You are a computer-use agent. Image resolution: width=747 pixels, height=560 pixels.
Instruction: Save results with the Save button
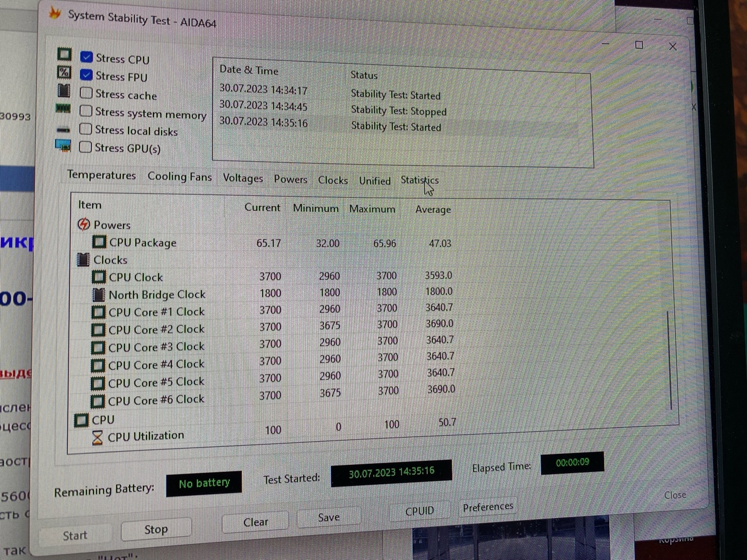[329, 517]
